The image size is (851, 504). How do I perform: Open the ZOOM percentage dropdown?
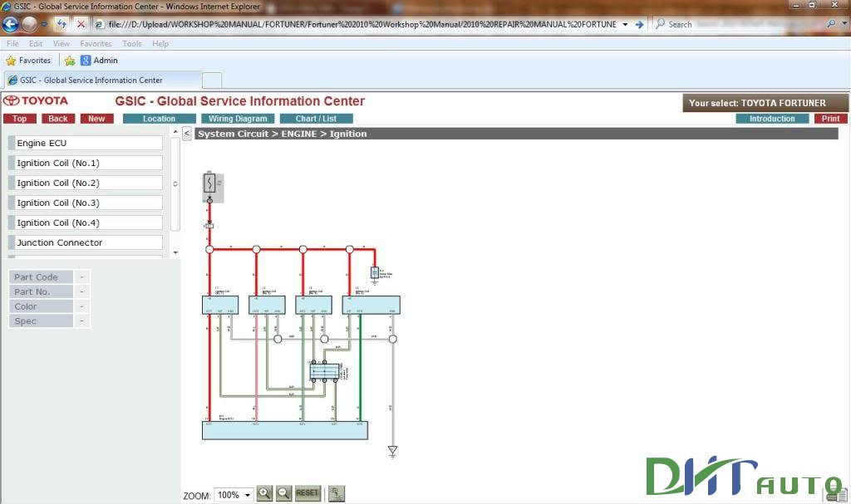point(248,495)
